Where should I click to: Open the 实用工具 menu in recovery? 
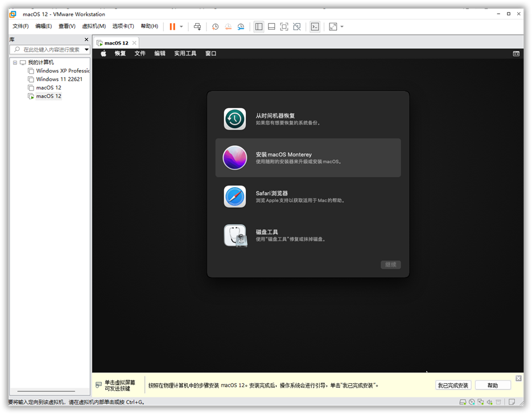pos(185,54)
